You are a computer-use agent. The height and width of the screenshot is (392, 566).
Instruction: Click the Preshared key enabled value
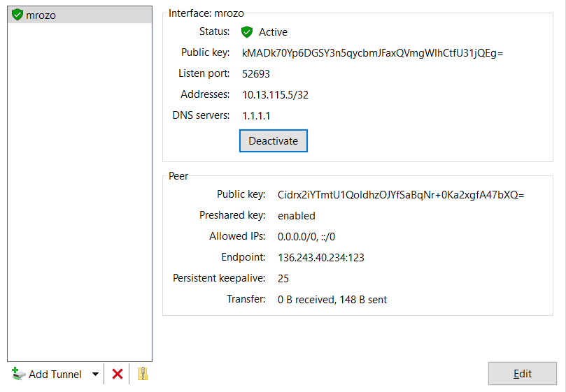coord(296,216)
